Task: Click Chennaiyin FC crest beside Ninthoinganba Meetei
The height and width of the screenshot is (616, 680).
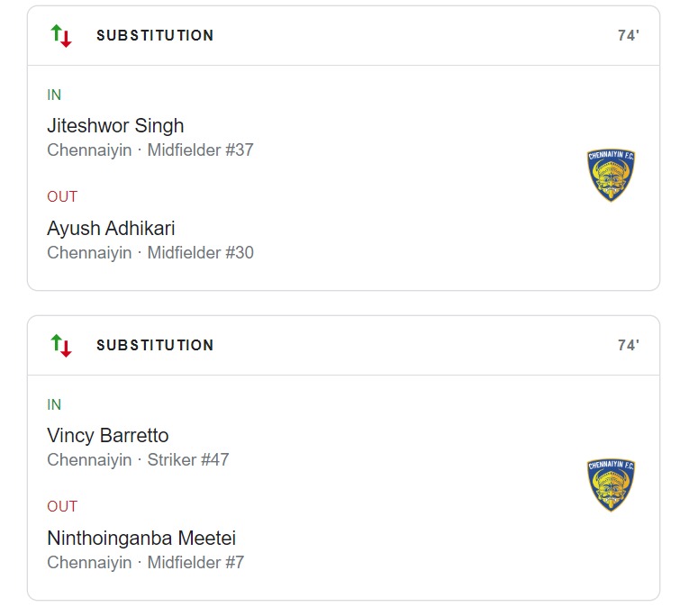Action: [611, 485]
